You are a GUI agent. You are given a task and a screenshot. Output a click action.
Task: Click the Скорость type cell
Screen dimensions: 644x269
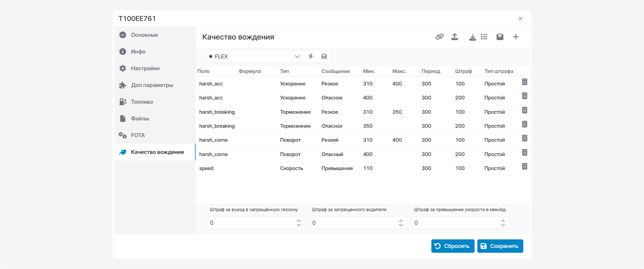point(292,168)
